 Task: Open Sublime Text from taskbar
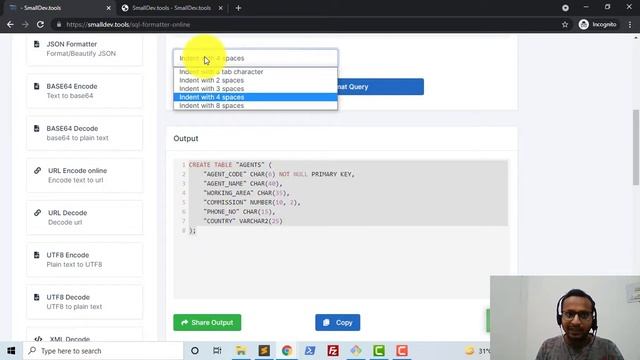pyautogui.click(x=264, y=351)
